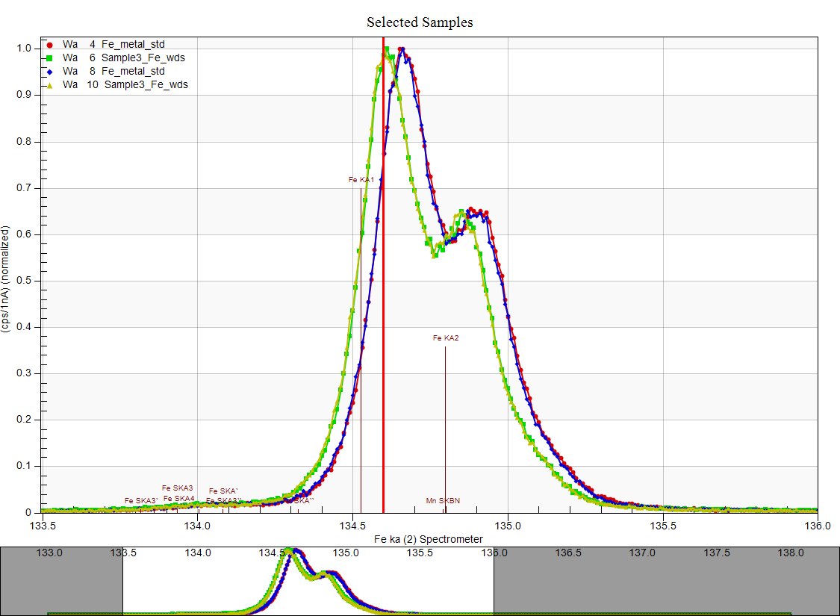Select the Mn SKBN marker label
The height and width of the screenshot is (616, 840).
[x=442, y=500]
